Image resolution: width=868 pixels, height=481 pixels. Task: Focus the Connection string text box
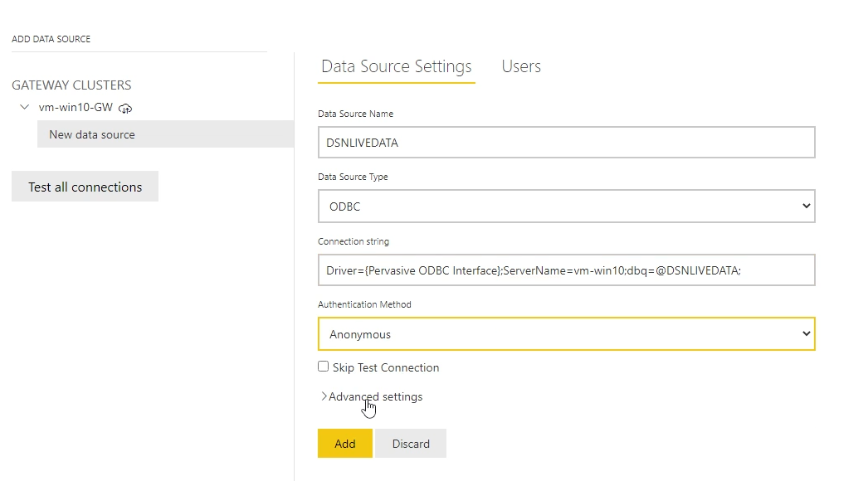(566, 270)
